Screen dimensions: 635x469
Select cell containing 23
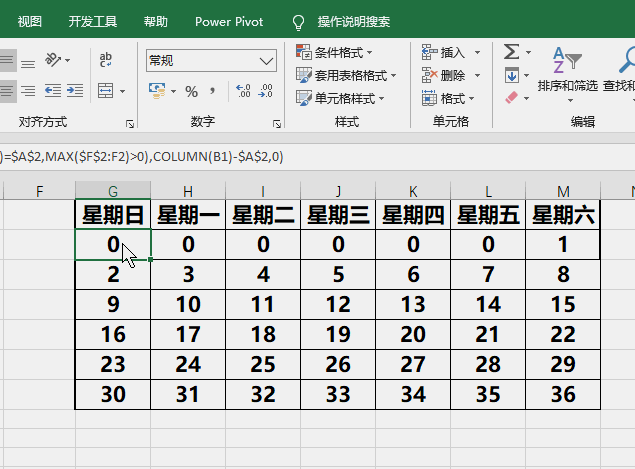coord(113,365)
